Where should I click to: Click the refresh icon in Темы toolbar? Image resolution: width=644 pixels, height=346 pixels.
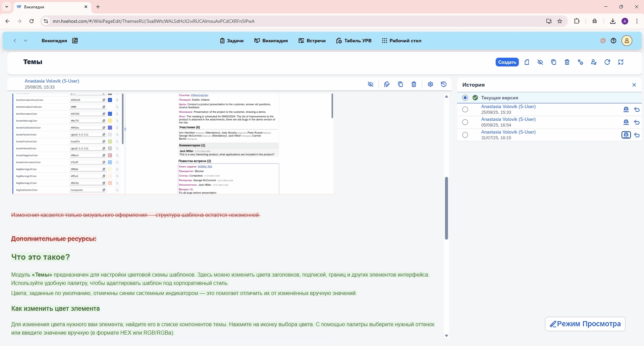coord(607,62)
